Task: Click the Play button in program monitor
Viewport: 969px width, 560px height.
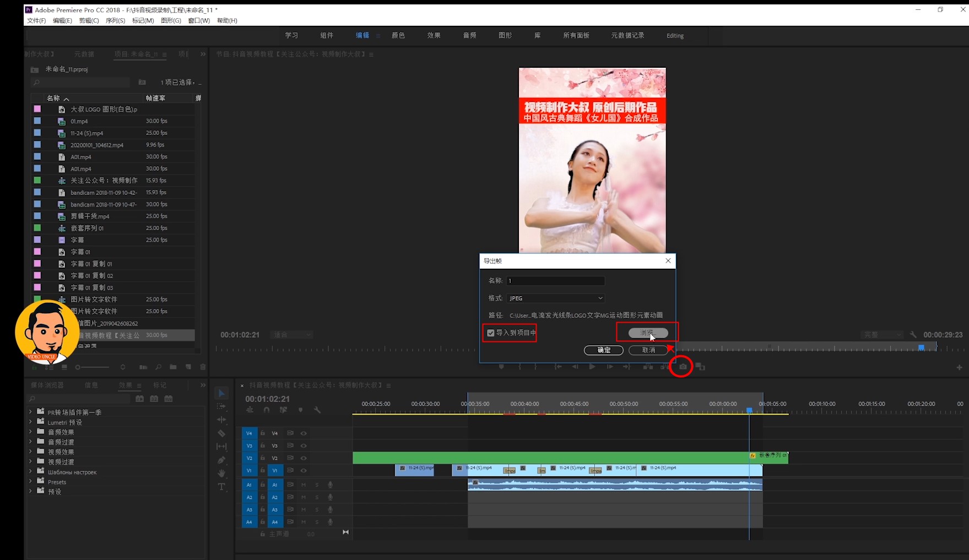Action: tap(592, 367)
